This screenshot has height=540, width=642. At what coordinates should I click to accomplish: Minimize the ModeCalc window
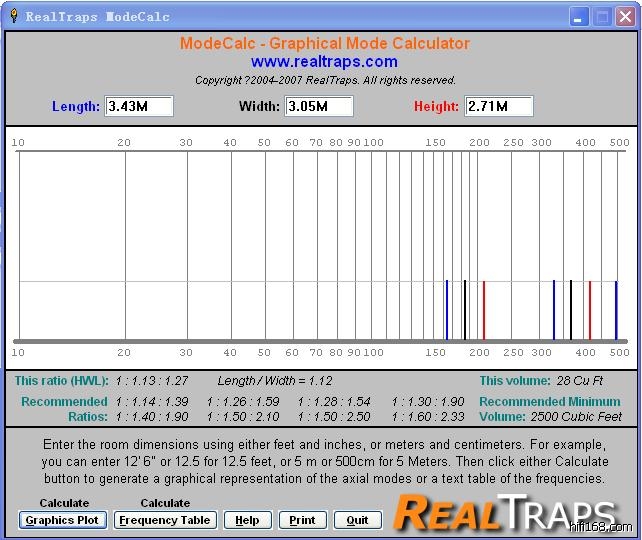[580, 17]
